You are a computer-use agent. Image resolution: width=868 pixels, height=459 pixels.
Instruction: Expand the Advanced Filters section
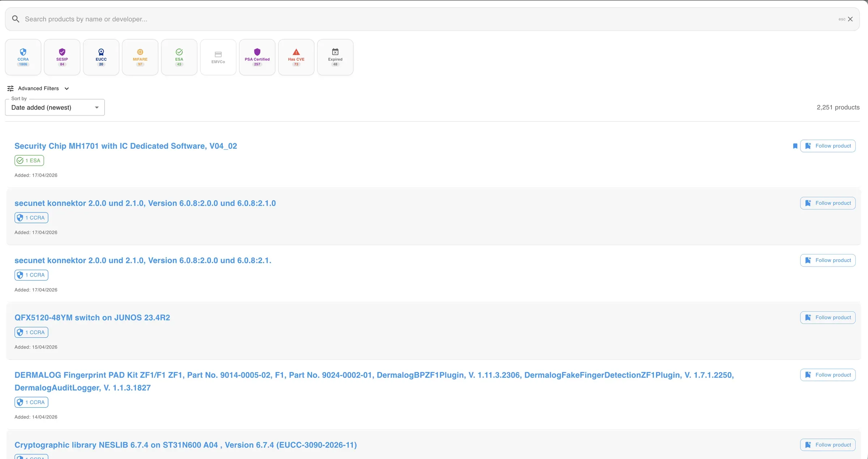[x=38, y=88]
